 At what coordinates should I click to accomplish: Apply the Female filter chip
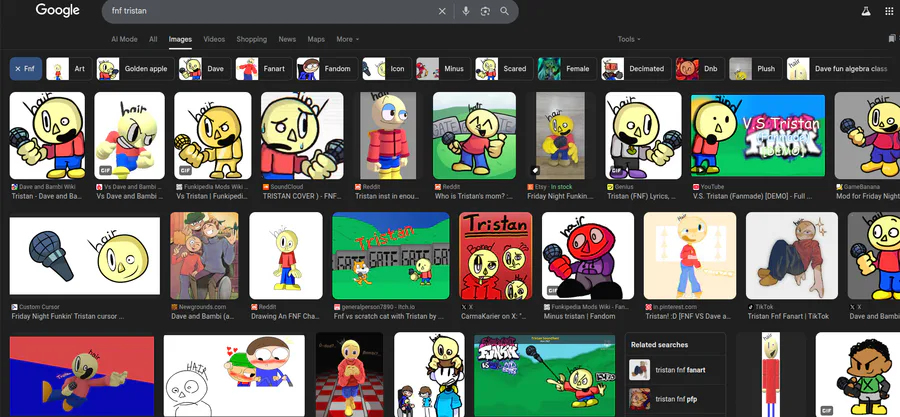pos(568,69)
